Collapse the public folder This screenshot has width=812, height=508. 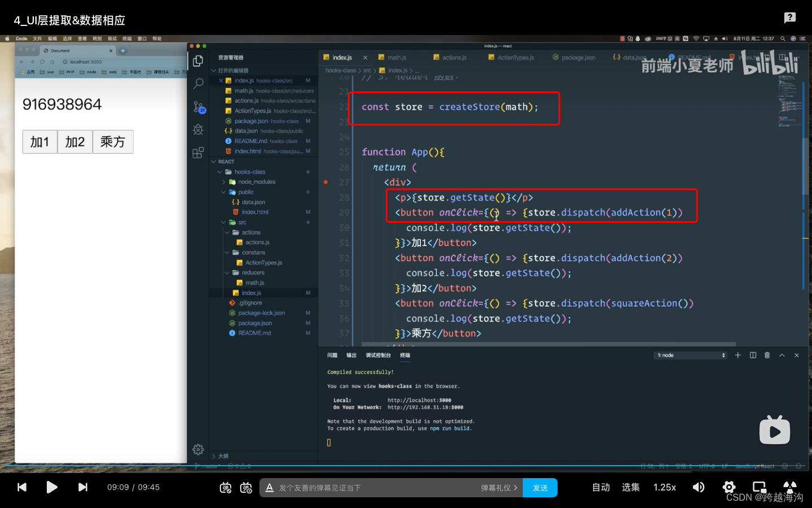click(224, 192)
